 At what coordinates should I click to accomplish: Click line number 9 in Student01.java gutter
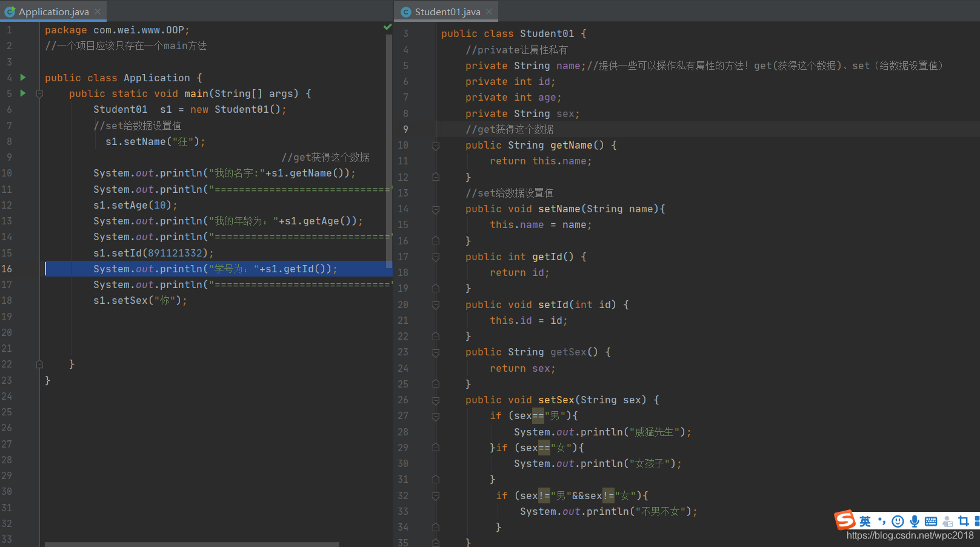405,129
